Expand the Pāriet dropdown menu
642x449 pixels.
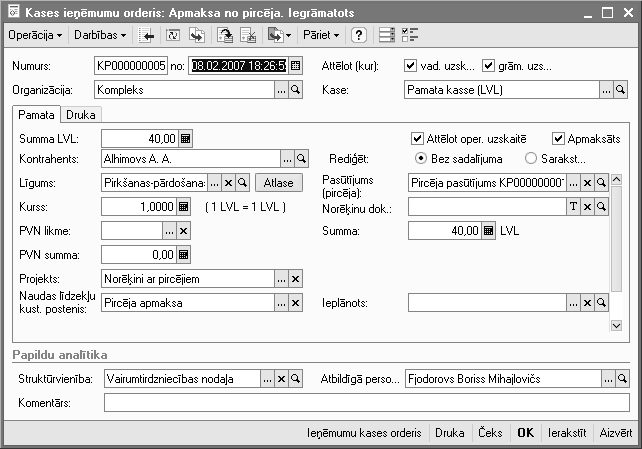321,35
